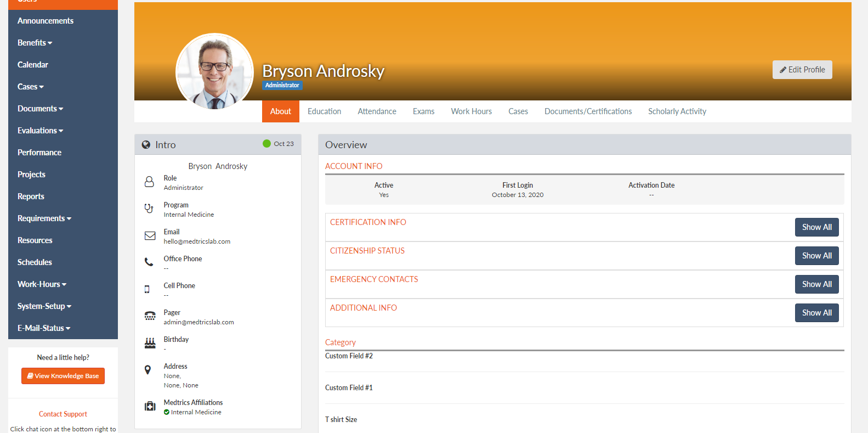
Task: Click the birthday cake icon
Action: click(150, 343)
